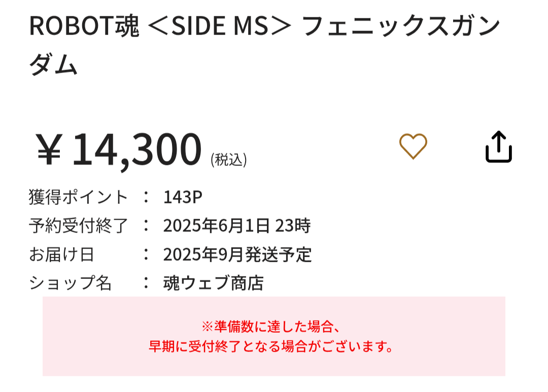Click the colon after ショップ名

point(146,283)
